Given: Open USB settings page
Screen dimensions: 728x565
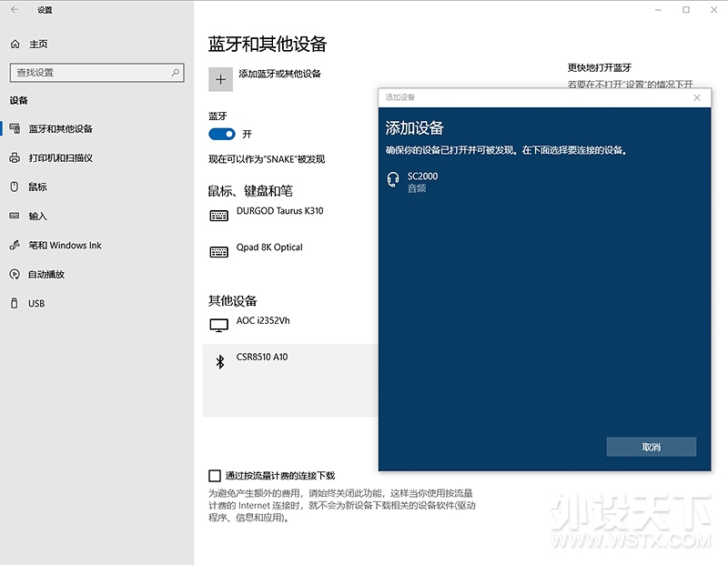Looking at the screenshot, I should (x=36, y=303).
